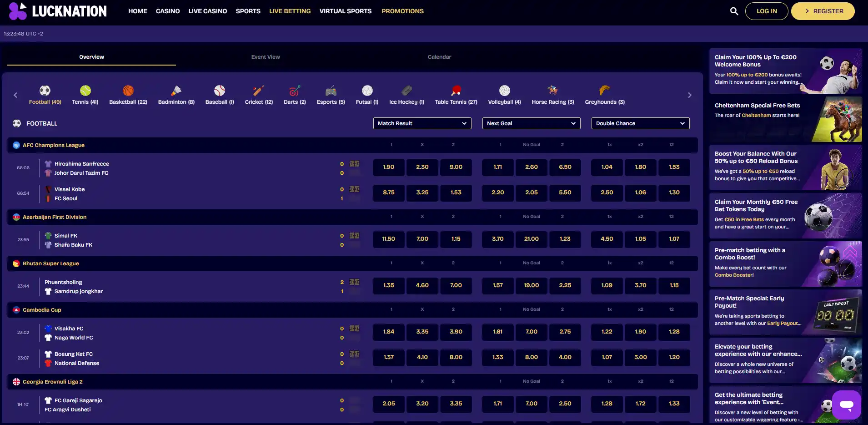Open the Virtual Sports menu

(x=346, y=11)
